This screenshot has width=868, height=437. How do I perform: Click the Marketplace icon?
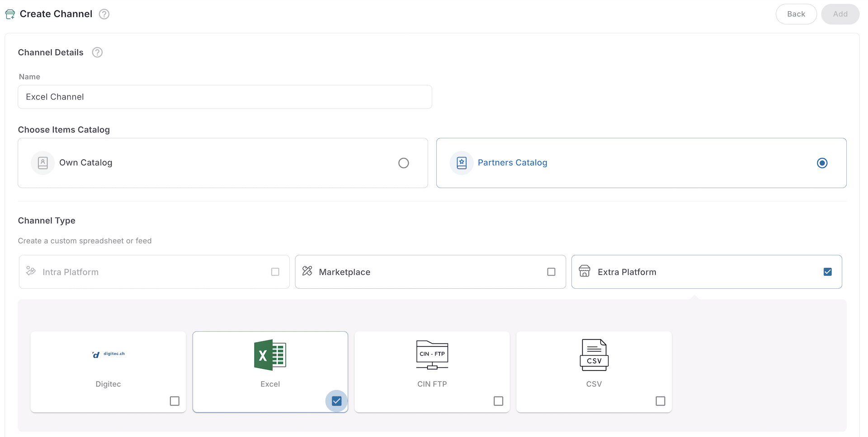click(x=307, y=271)
